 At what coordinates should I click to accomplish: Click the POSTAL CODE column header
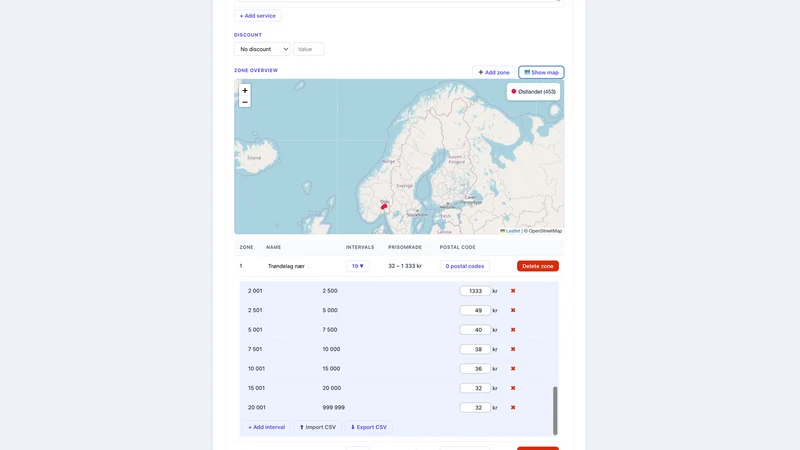click(458, 247)
